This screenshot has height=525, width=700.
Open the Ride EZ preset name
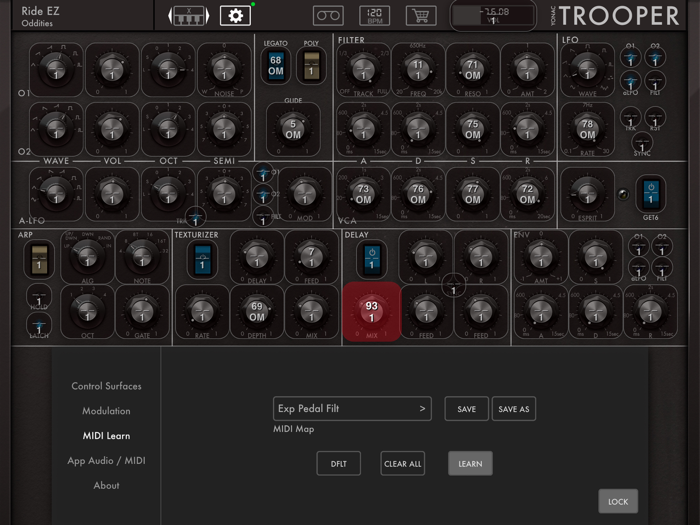(40, 11)
